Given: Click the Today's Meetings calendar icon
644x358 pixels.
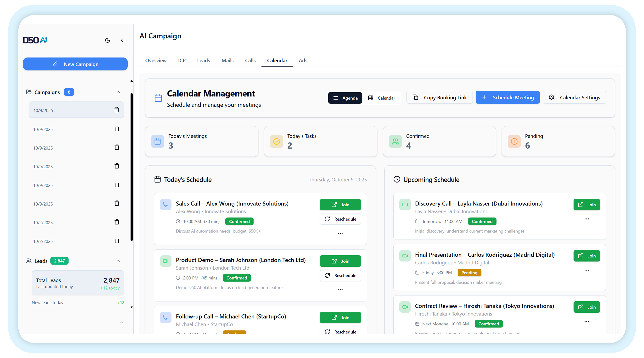Looking at the screenshot, I should tap(157, 141).
